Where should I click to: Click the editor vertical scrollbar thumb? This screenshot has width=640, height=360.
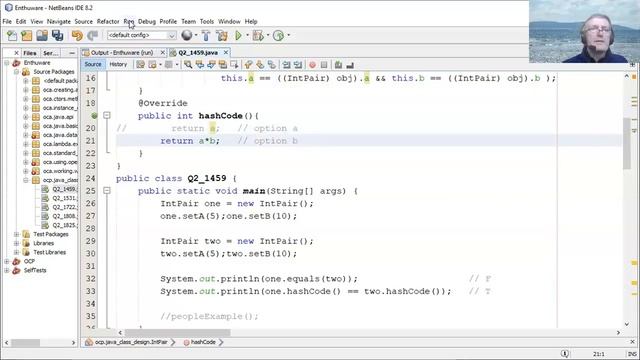627,143
